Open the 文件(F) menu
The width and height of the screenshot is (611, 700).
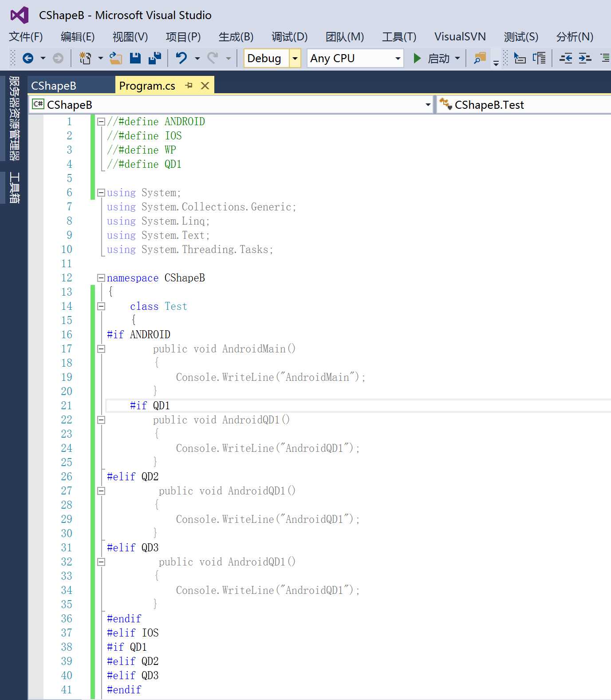point(26,36)
